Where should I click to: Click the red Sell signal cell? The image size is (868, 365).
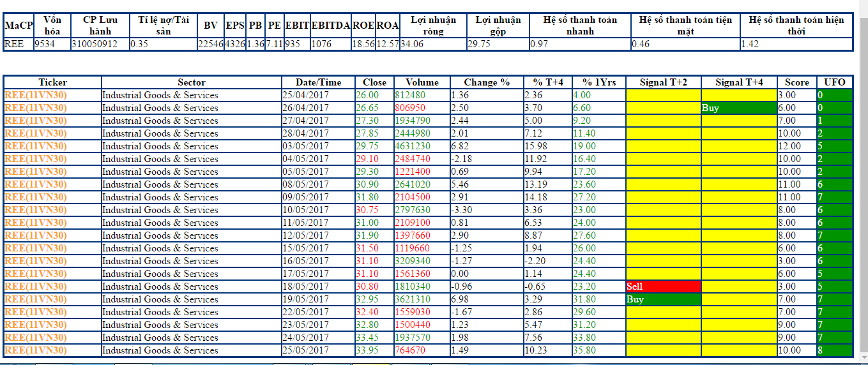click(x=664, y=287)
